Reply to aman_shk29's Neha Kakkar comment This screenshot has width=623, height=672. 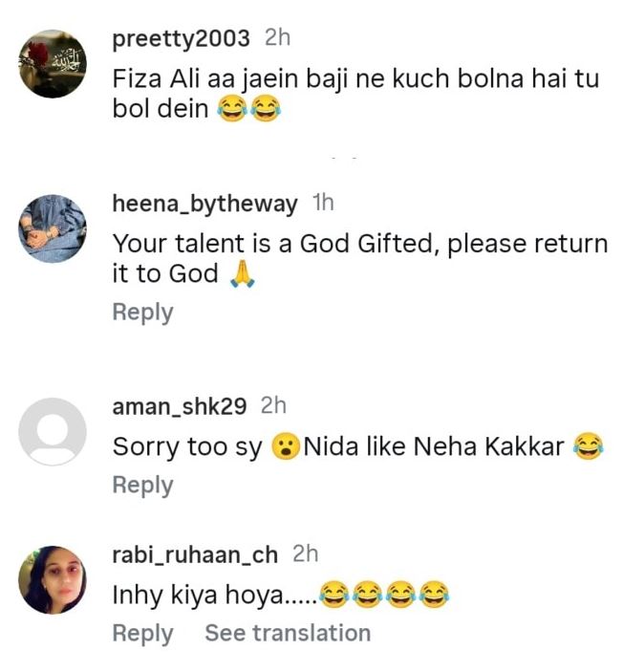(142, 485)
